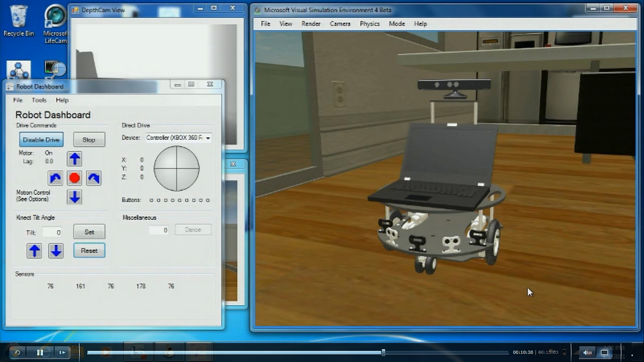The height and width of the screenshot is (362, 644).
Task: Click the frame-step icon in the player controls
Action: pos(62,352)
